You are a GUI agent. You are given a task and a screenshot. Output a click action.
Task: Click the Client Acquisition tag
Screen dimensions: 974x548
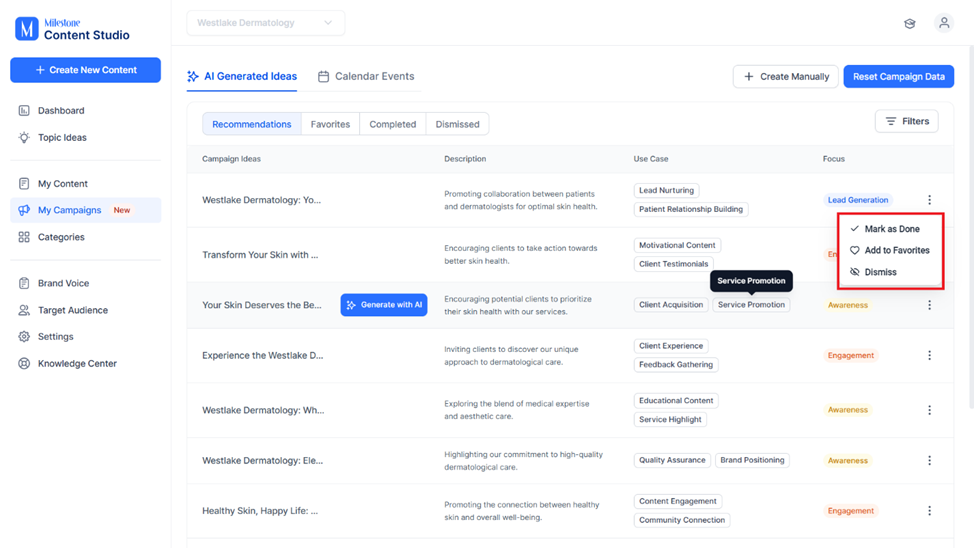point(671,305)
